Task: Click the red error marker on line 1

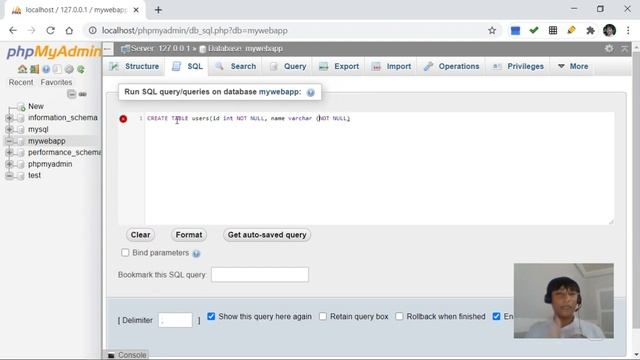Action: click(x=123, y=119)
